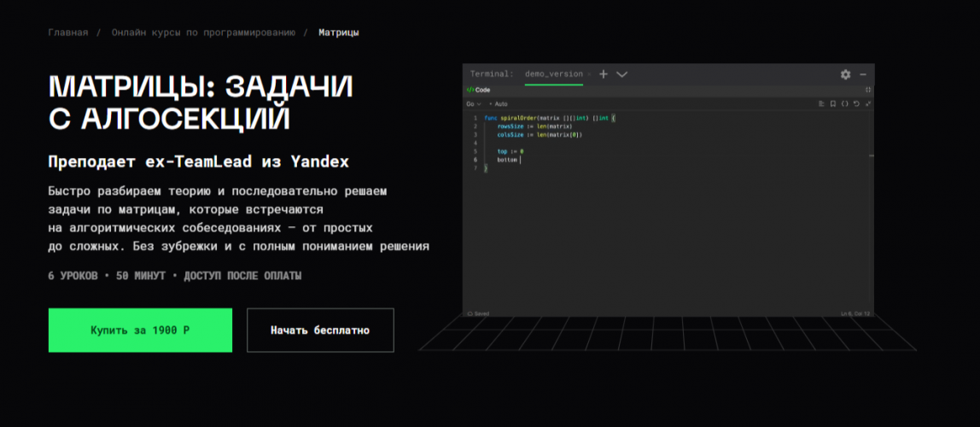The height and width of the screenshot is (427, 980).
Task: Click the curly braces format icon
Action: pyautogui.click(x=844, y=103)
